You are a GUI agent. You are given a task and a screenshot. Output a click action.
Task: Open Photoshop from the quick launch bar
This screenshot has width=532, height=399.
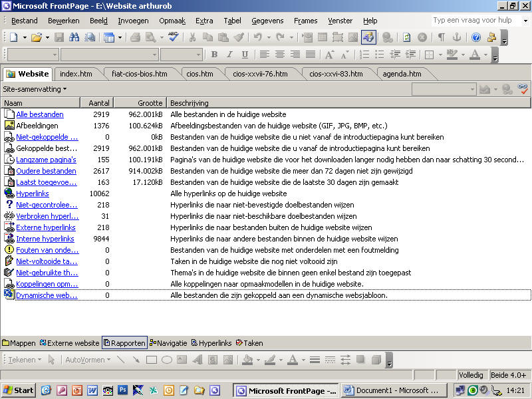pyautogui.click(x=122, y=390)
